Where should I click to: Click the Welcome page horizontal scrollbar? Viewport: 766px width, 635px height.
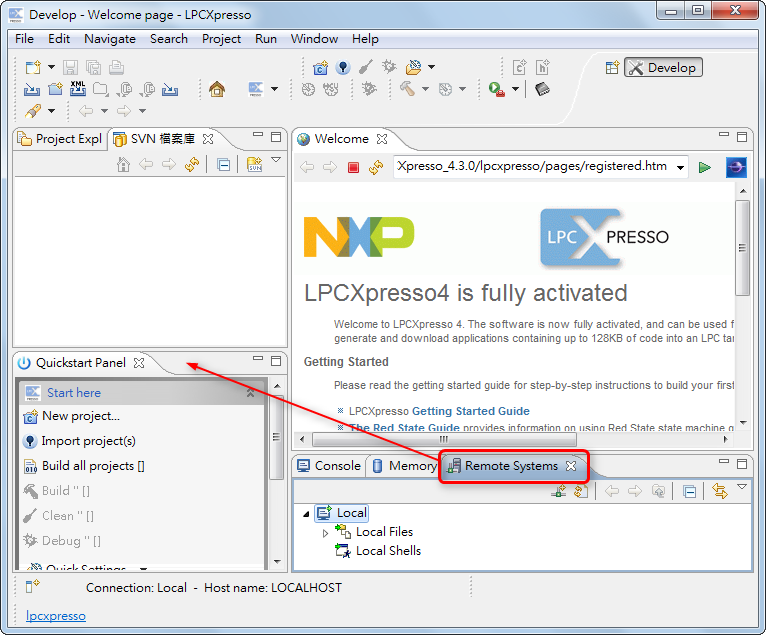tap(444, 439)
